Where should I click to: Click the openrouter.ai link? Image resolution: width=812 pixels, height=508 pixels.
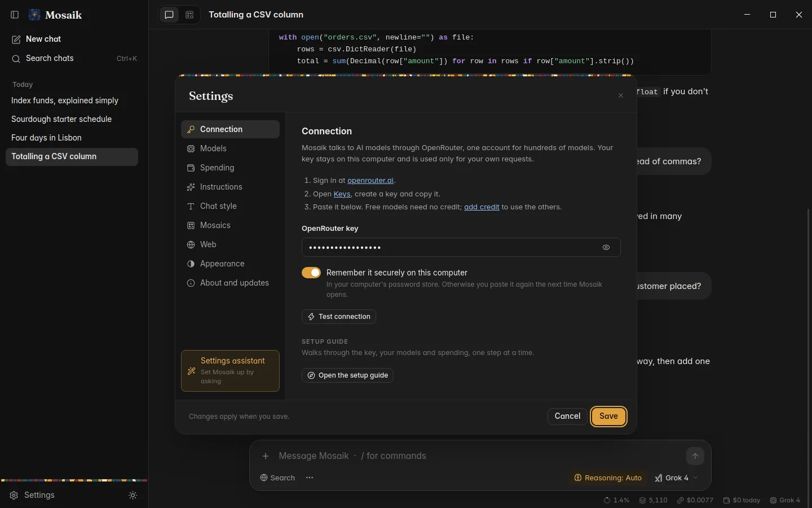point(370,181)
